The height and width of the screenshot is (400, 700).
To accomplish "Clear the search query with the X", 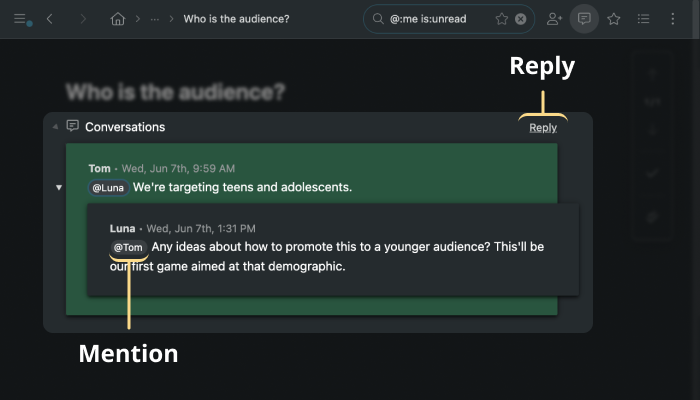I will pos(521,19).
